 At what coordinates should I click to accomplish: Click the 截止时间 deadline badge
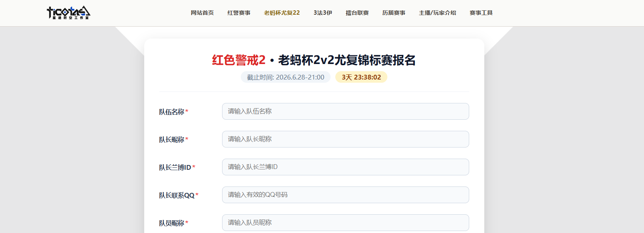pyautogui.click(x=286, y=77)
